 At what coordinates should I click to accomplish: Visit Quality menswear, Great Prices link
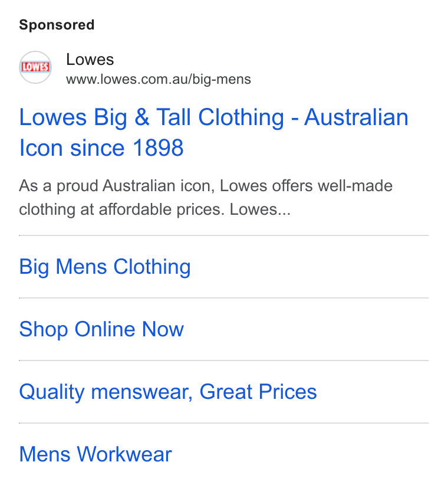168,392
